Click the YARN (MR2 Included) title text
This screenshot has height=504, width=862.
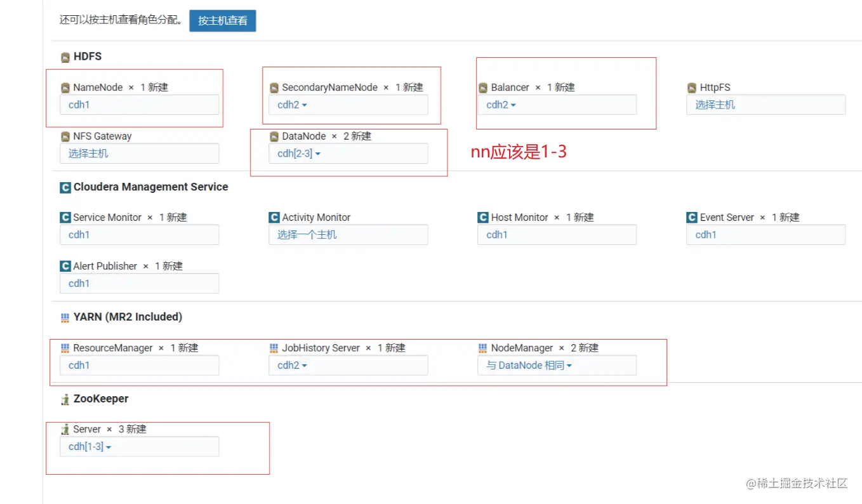(128, 317)
